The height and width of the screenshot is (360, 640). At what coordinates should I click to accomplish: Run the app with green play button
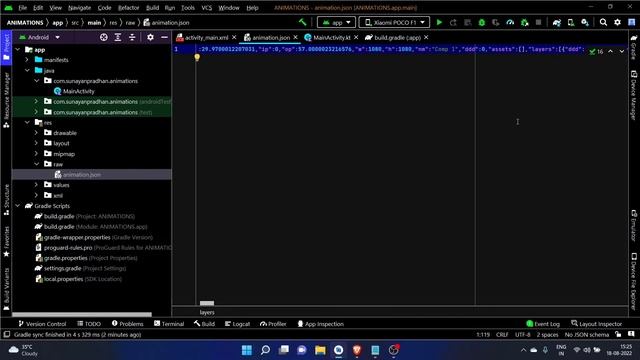(x=439, y=22)
